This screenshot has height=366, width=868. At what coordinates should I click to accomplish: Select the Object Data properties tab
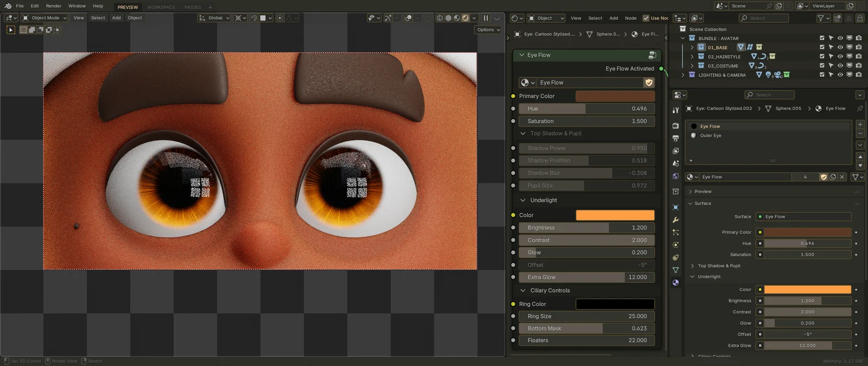[675, 270]
